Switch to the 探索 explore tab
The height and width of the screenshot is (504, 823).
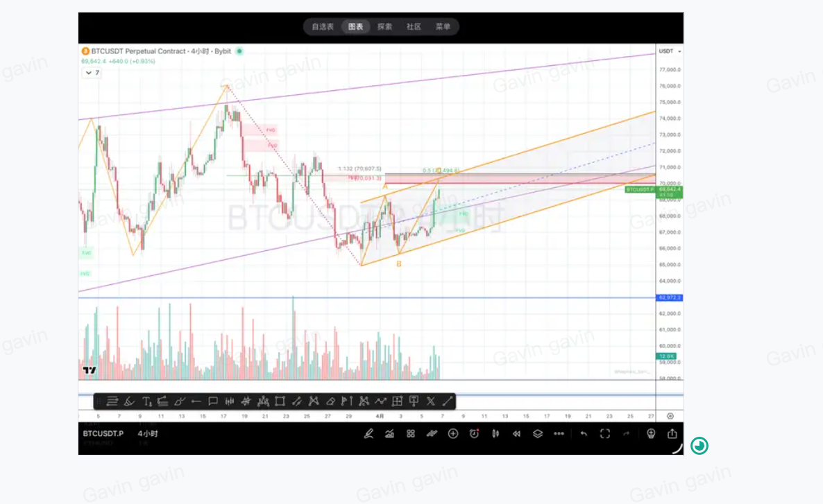click(x=384, y=27)
